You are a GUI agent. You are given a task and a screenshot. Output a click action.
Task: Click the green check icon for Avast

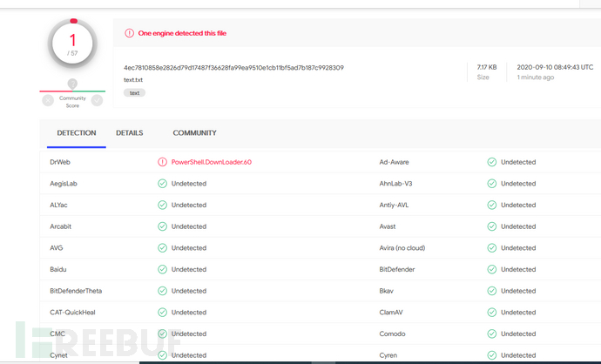[x=491, y=226]
